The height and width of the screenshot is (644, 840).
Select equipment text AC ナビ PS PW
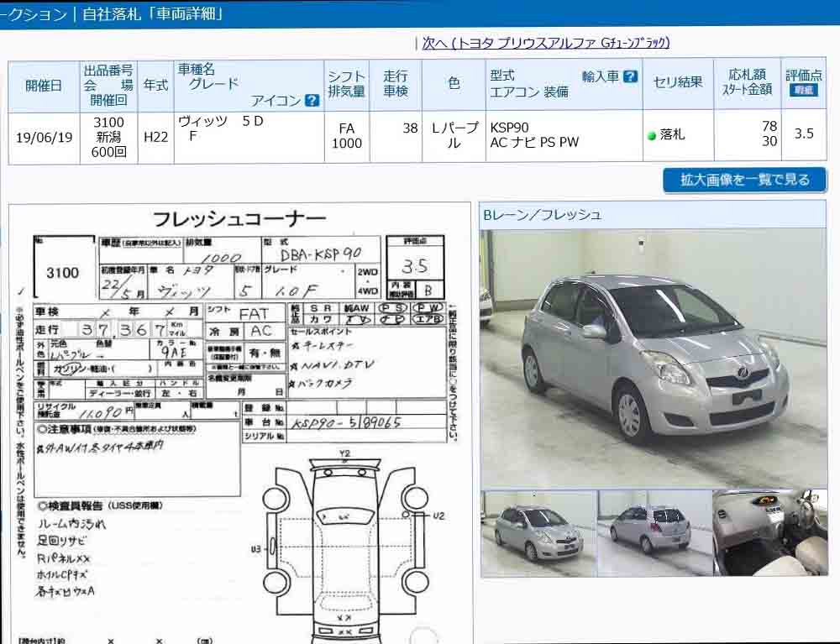[x=534, y=143]
